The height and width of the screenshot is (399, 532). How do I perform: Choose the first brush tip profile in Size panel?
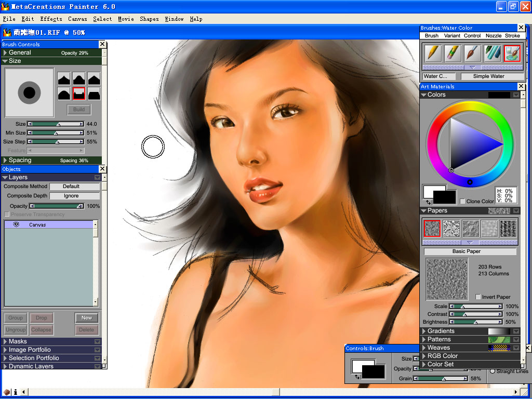(64, 78)
